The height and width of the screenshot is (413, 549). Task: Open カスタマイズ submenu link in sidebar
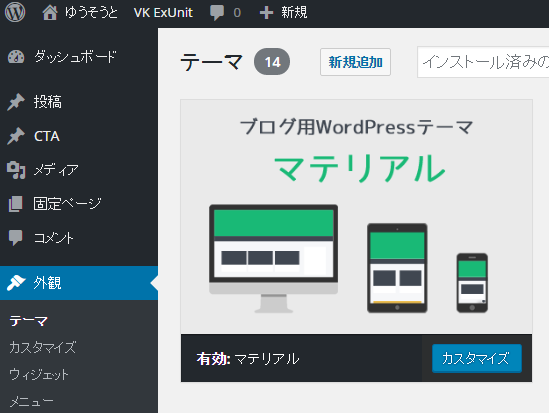tap(42, 348)
